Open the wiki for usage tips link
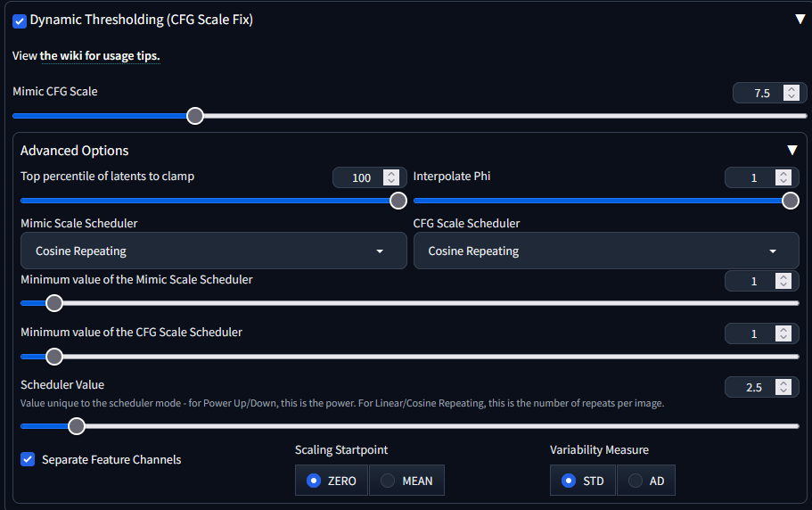The height and width of the screenshot is (510, 812). [x=100, y=55]
